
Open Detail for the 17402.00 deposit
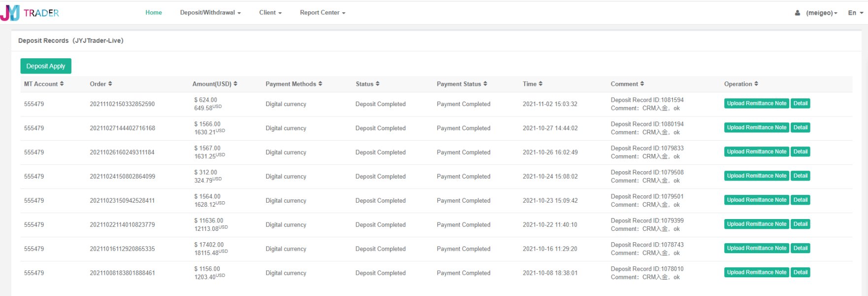[801, 248]
